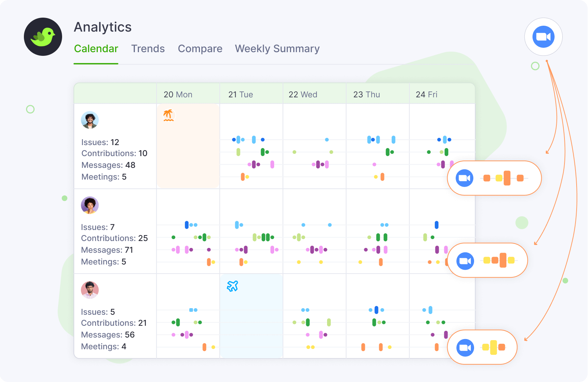Open the Calendar tab

coord(96,49)
